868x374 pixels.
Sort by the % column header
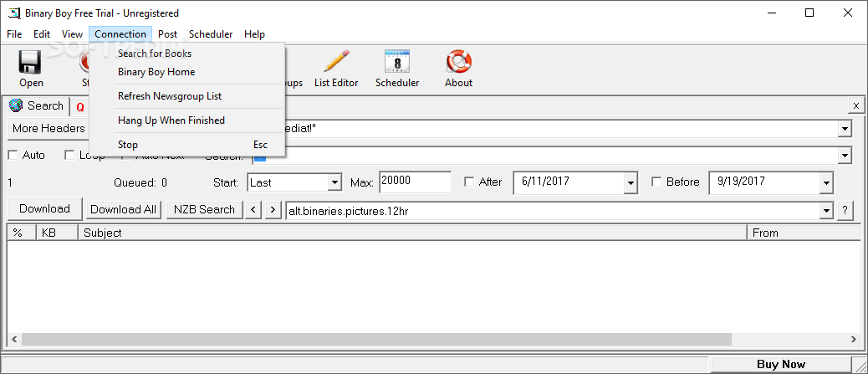(22, 233)
